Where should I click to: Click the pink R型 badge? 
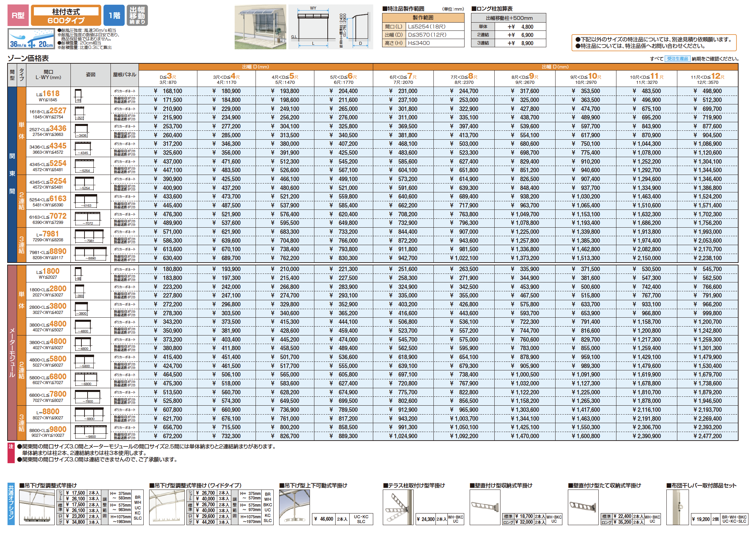(x=18, y=15)
